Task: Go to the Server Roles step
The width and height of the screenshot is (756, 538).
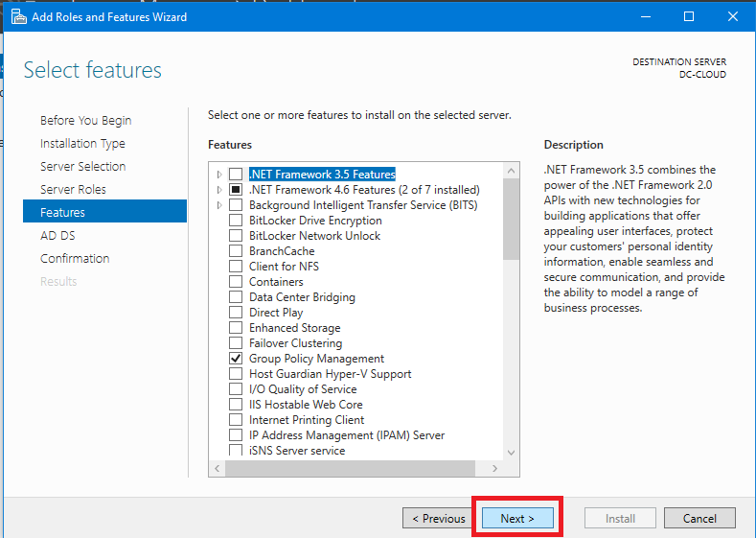Action: click(x=73, y=189)
